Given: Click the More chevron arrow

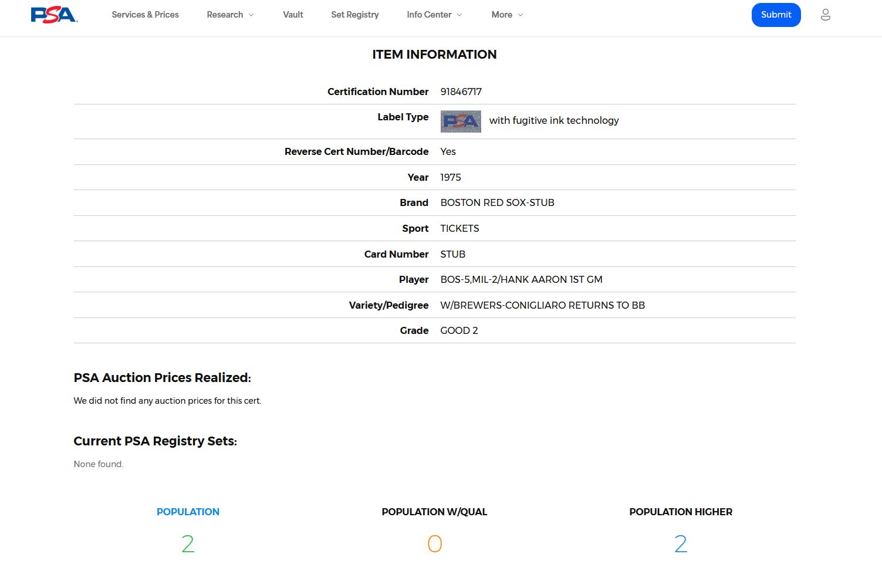Looking at the screenshot, I should [521, 15].
